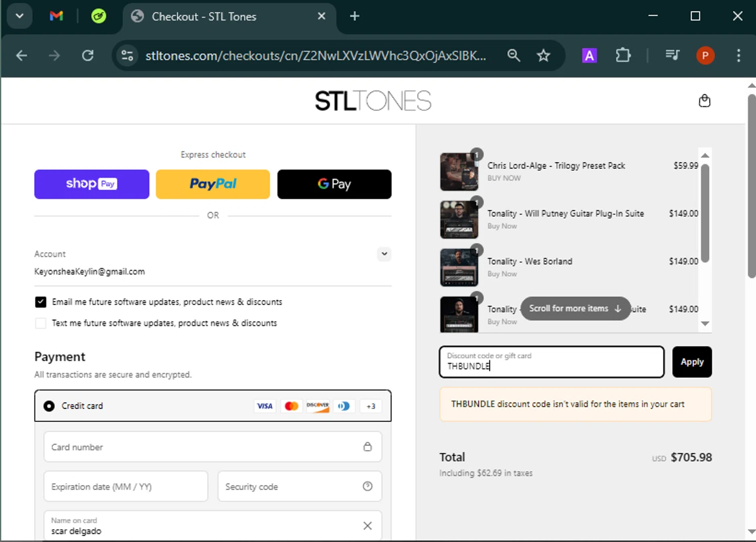The height and width of the screenshot is (542, 756).
Task: Open the Extensions puzzle menu
Action: 623,55
